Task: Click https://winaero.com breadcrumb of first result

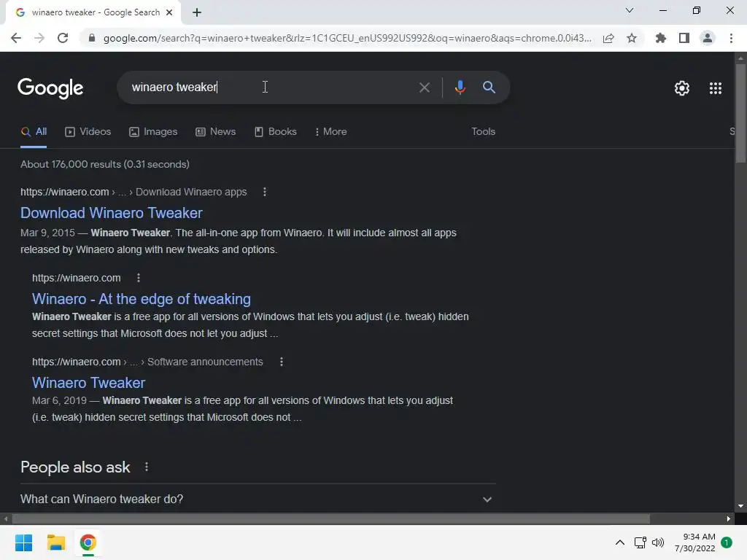Action: click(65, 192)
